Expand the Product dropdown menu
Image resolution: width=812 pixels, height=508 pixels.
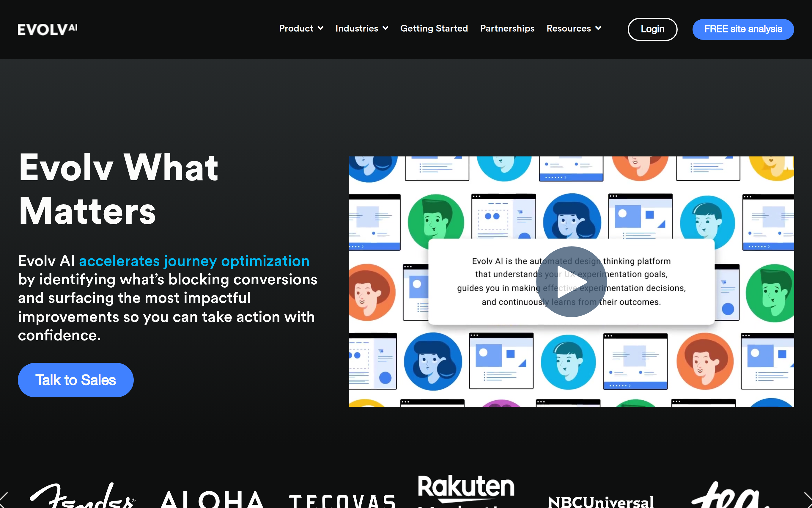301,29
